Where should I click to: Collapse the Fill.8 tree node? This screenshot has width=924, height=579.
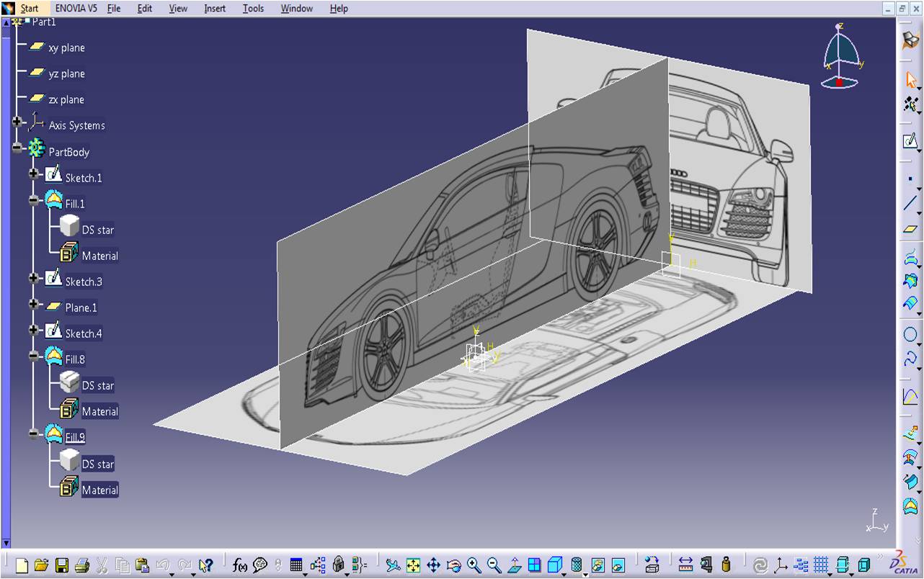coord(34,356)
